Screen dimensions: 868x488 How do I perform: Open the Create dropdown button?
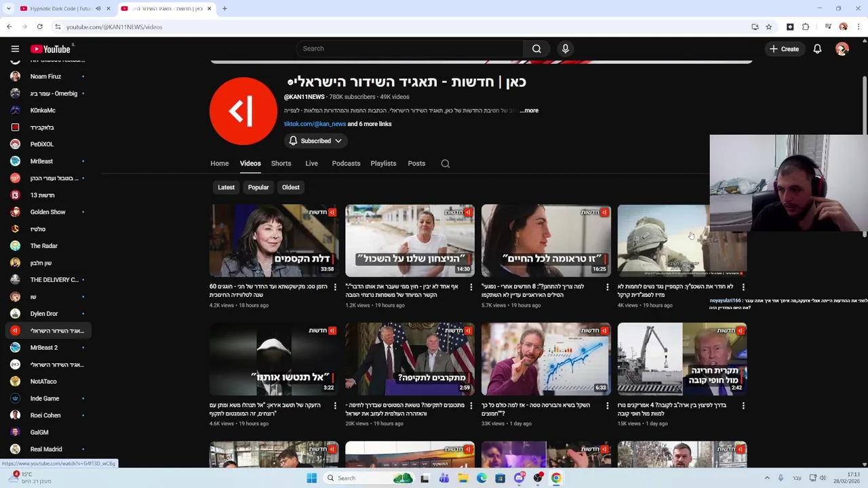pos(784,49)
